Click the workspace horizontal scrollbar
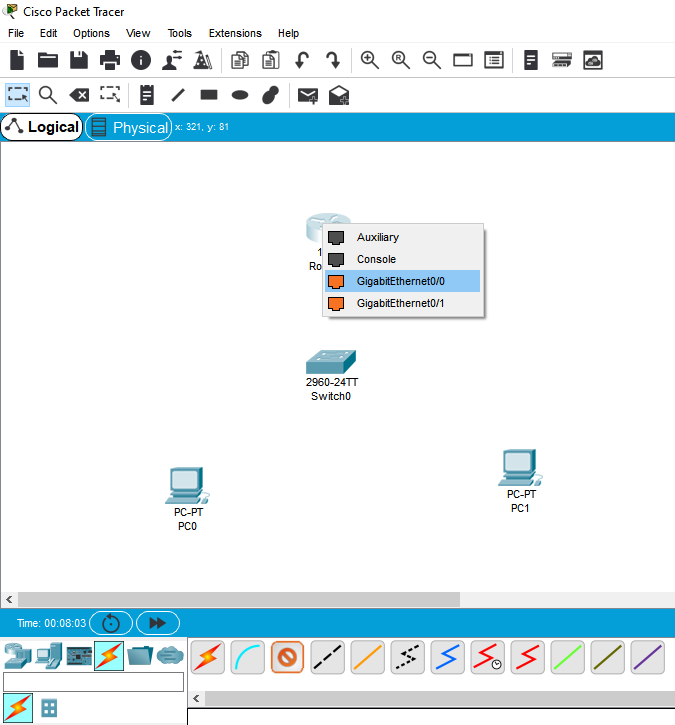Viewport: 675px width, 725px height. [x=239, y=600]
